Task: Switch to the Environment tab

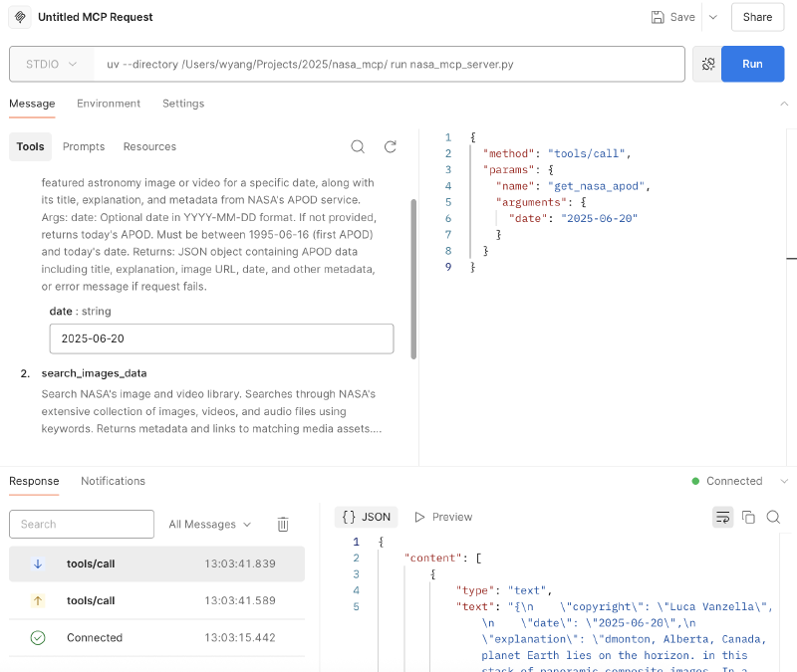Action: (109, 104)
